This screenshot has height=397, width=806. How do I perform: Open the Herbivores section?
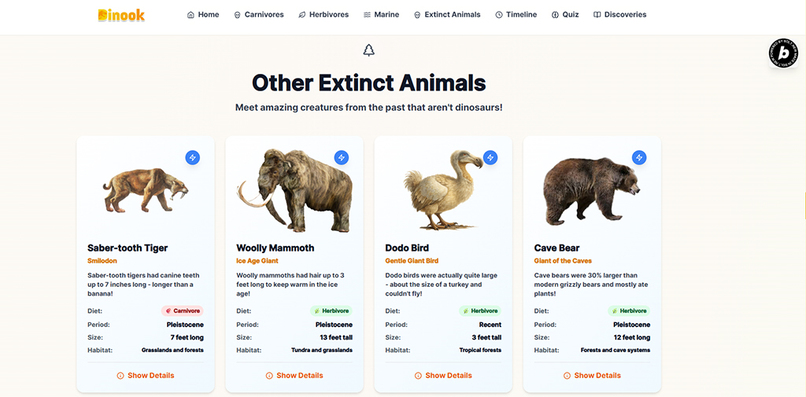click(323, 15)
